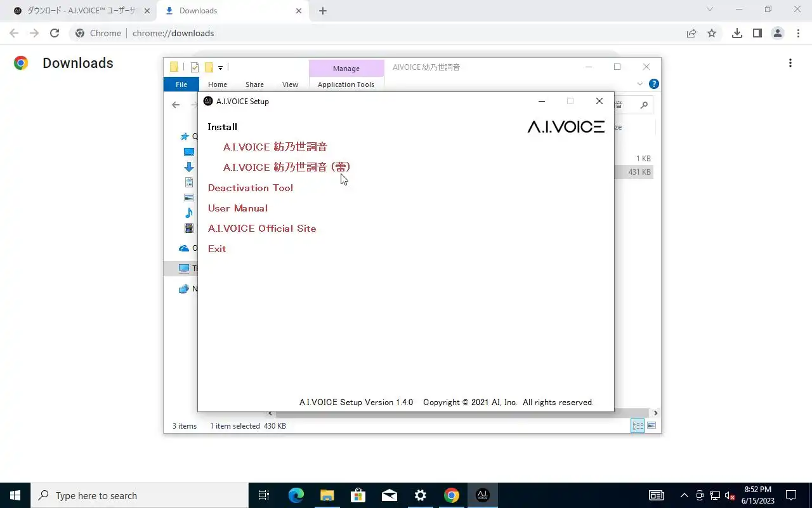Viewport: 812px width, 508px height.
Task: Open Chrome downloads toolbar icon
Action: pyautogui.click(x=737, y=33)
